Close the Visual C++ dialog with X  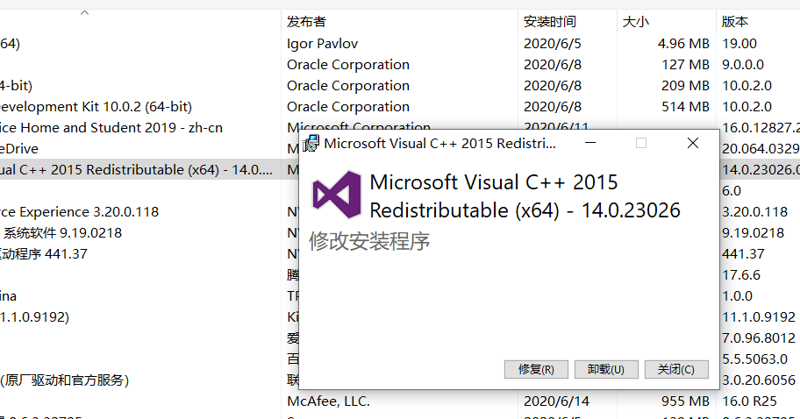point(692,143)
